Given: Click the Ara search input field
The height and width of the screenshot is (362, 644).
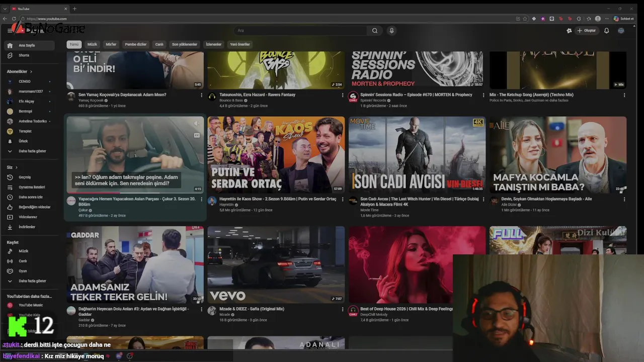Looking at the screenshot, I should pyautogui.click(x=300, y=31).
